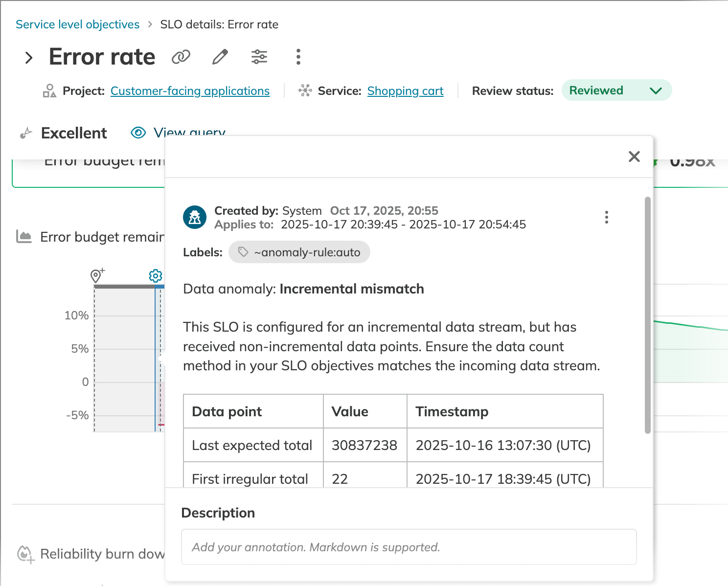728x586 pixels.
Task: Open the header more-options kebab menu
Action: tap(298, 57)
